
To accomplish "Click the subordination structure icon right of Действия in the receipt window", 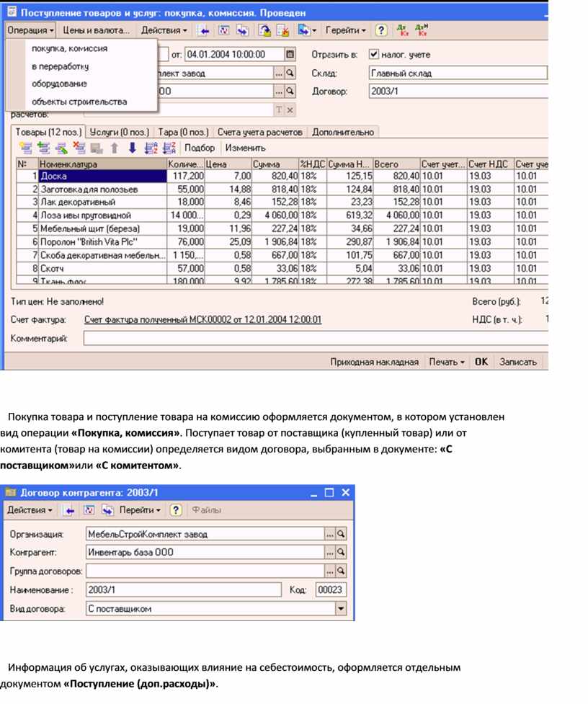I will coord(223,30).
